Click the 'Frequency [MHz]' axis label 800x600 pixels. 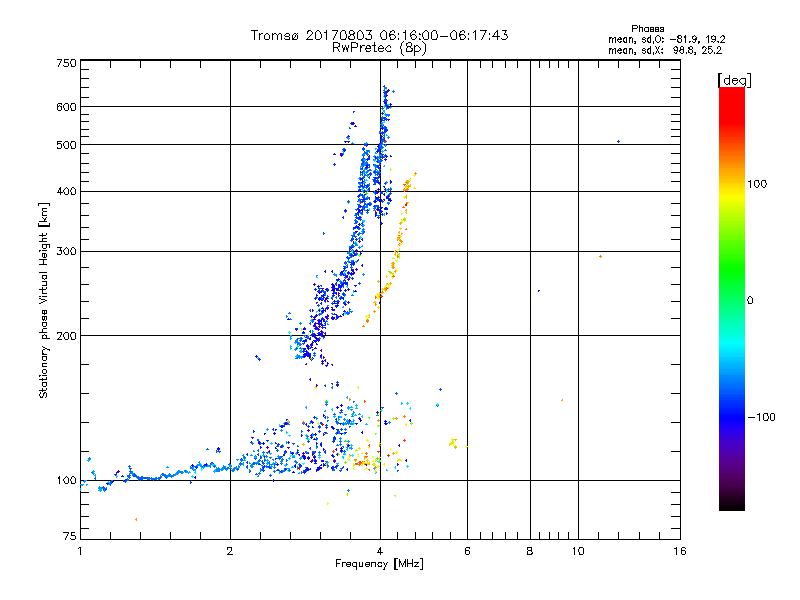pos(379,564)
